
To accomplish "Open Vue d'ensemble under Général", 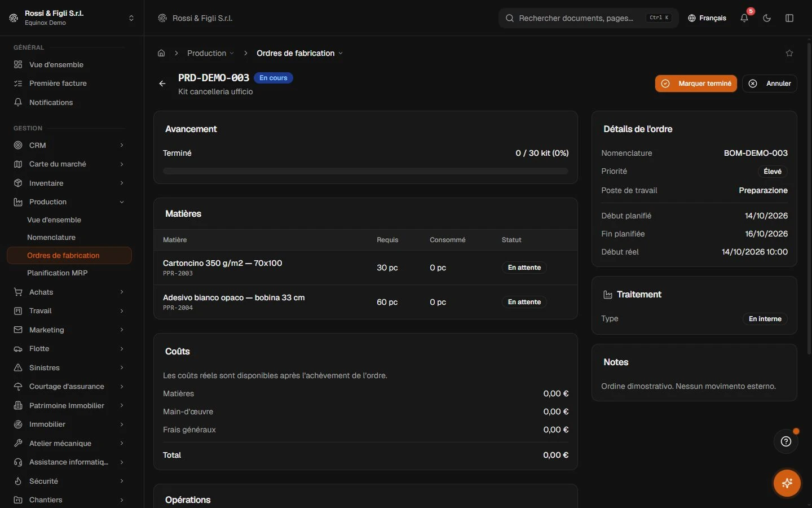I will [69, 64].
